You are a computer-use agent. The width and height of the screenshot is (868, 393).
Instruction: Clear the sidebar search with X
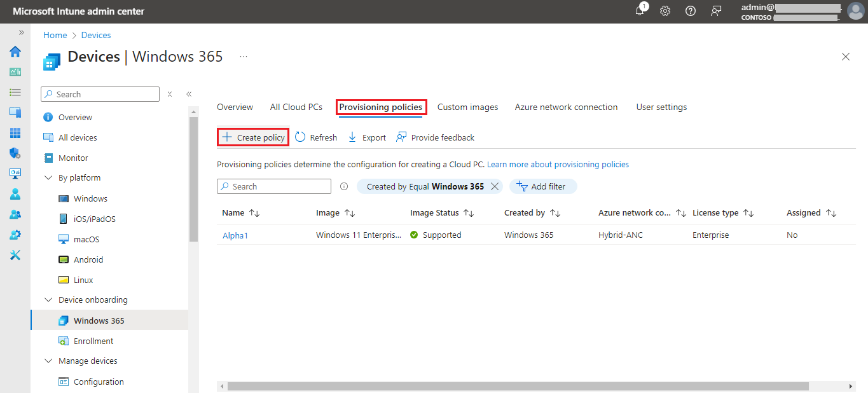coord(170,94)
